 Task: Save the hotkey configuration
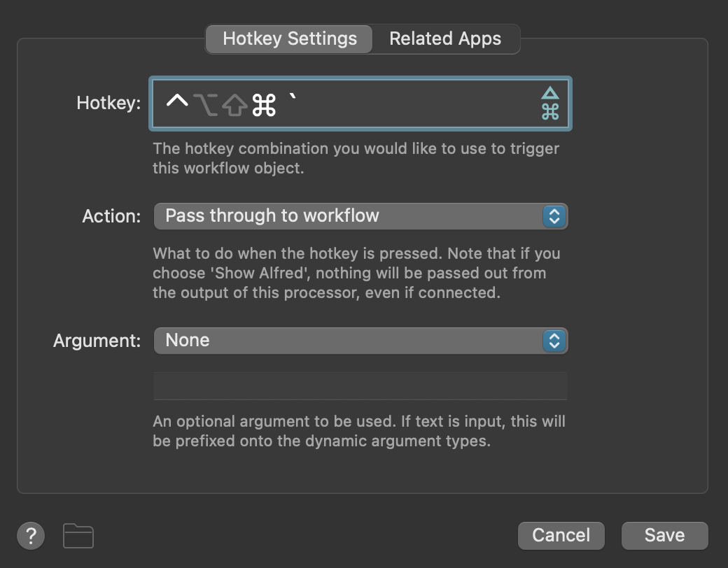click(x=664, y=536)
